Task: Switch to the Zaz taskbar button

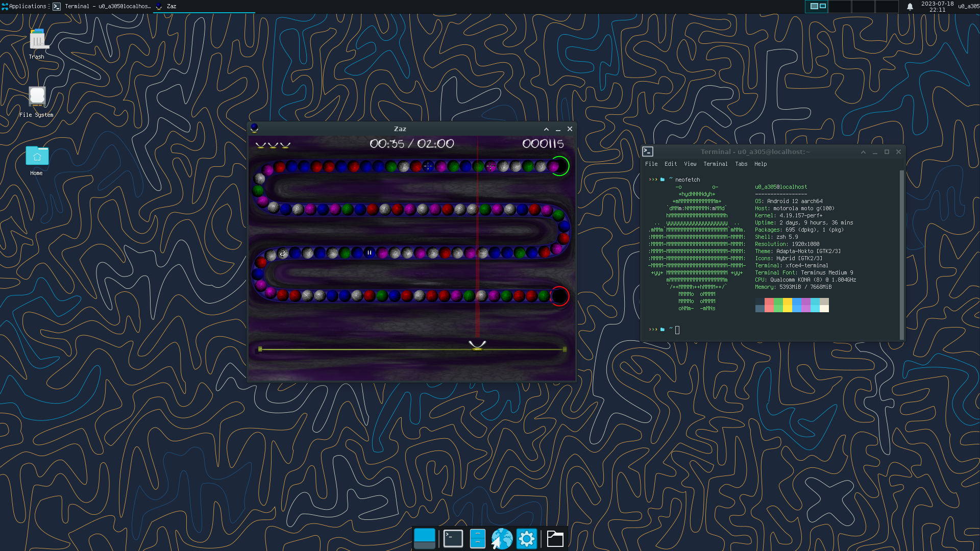Action: (x=204, y=6)
